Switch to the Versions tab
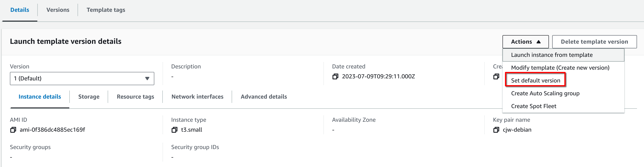The image size is (644, 167). [x=58, y=10]
